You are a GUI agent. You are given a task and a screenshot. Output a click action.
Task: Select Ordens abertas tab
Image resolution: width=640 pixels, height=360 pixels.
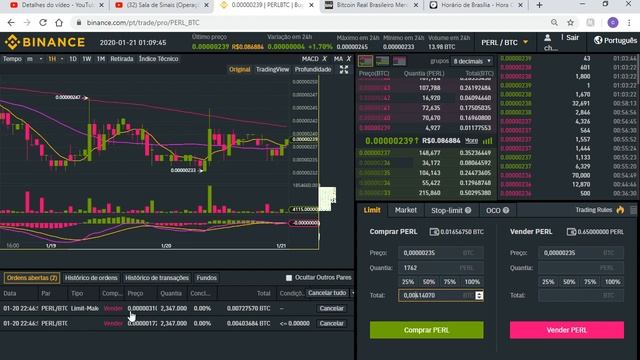click(x=32, y=278)
